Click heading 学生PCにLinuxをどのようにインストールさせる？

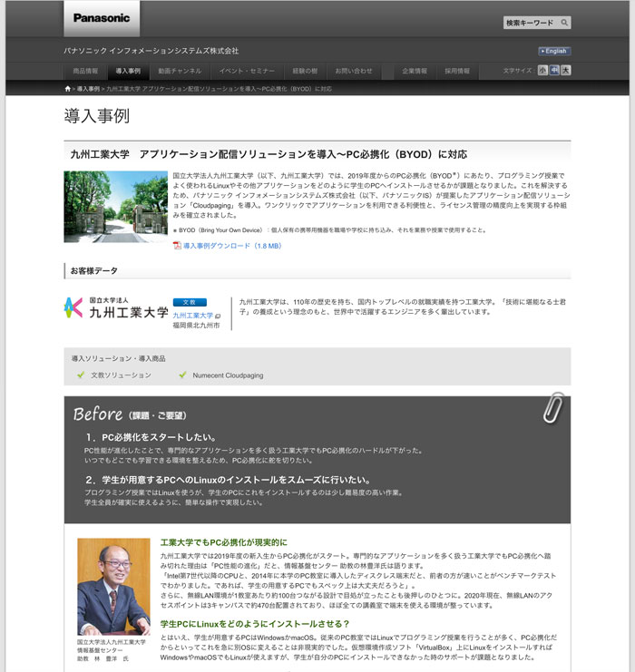pyautogui.click(x=255, y=624)
